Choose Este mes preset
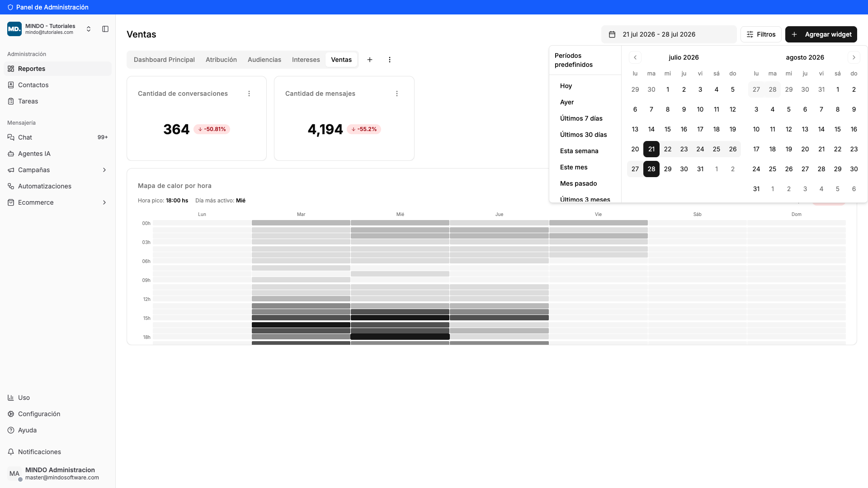Viewport: 868px width, 488px height. click(x=585, y=167)
